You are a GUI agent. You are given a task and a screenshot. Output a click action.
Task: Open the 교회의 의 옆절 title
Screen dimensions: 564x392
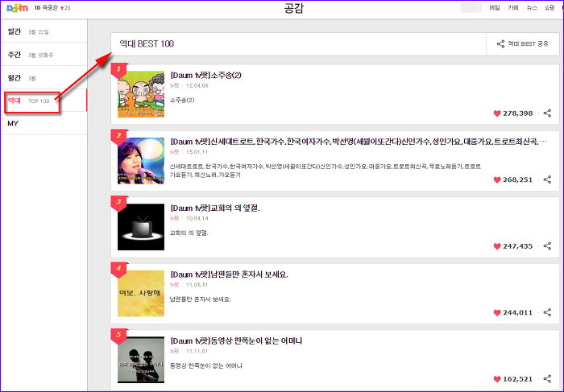[x=215, y=208]
